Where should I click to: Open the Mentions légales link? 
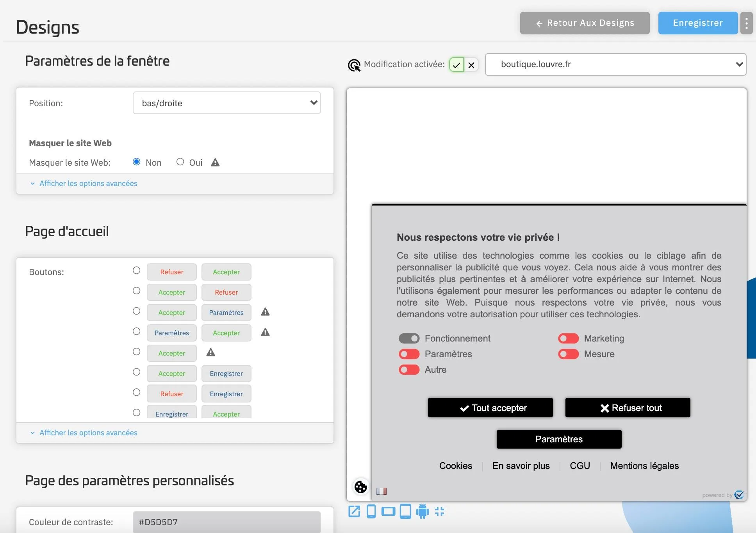pyautogui.click(x=644, y=466)
